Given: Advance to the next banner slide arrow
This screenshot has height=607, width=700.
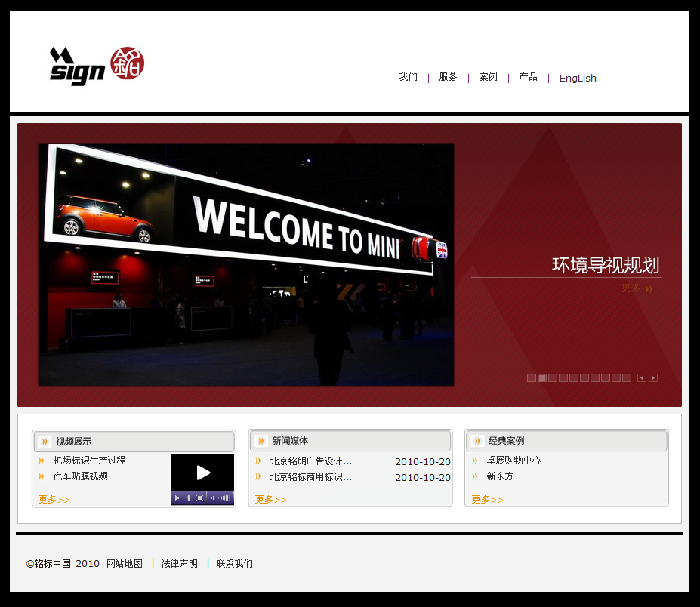Looking at the screenshot, I should [653, 378].
